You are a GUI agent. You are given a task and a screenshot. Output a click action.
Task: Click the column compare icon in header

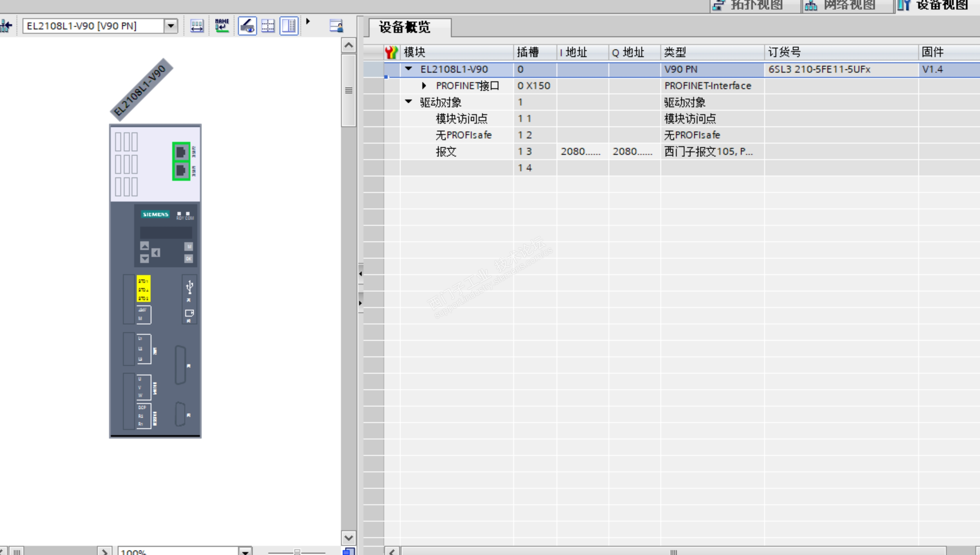[391, 52]
